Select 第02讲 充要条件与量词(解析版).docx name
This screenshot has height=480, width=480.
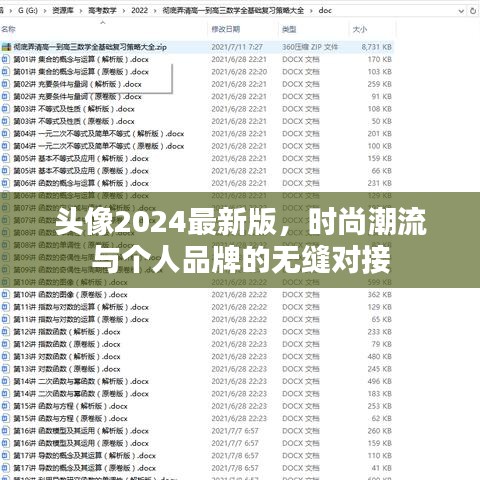[77, 84]
